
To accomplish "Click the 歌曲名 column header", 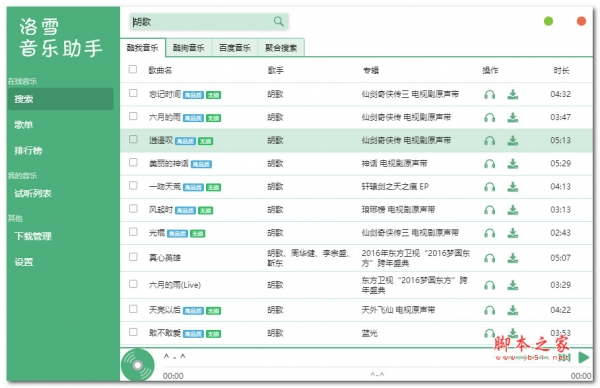I will pyautogui.click(x=160, y=70).
